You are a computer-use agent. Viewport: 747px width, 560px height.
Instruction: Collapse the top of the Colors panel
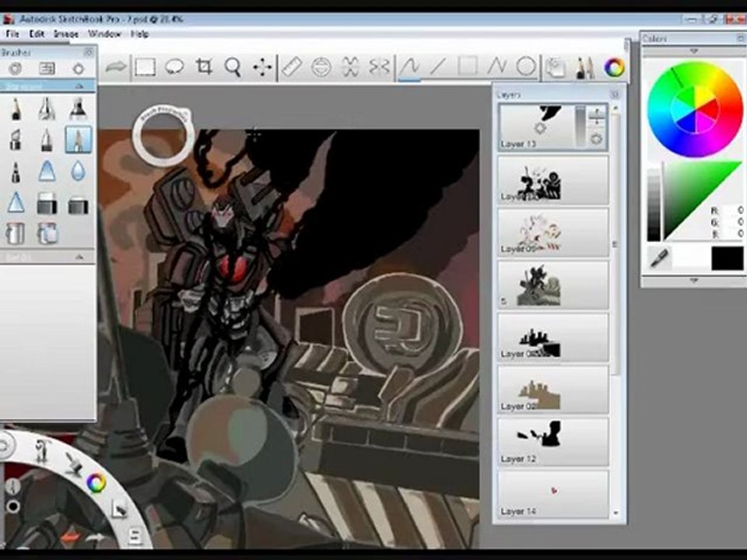[x=693, y=51]
